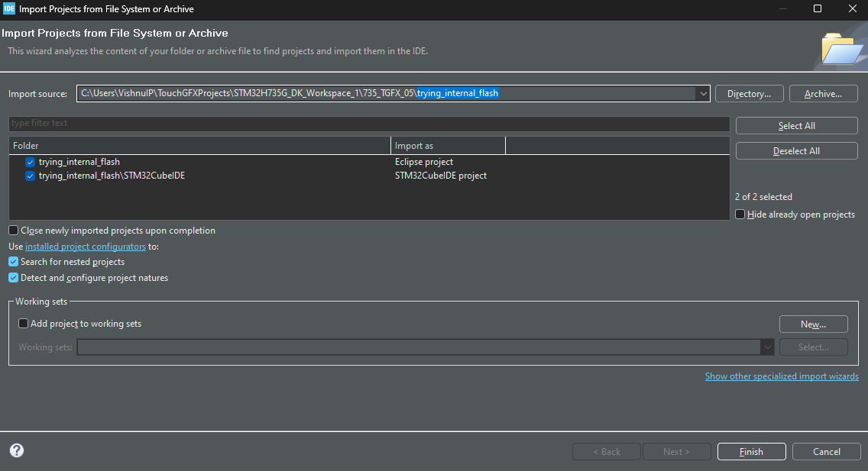Uncheck the trying_internal_flash Eclipse project
Screen dimensions: 868x471
pyautogui.click(x=30, y=162)
